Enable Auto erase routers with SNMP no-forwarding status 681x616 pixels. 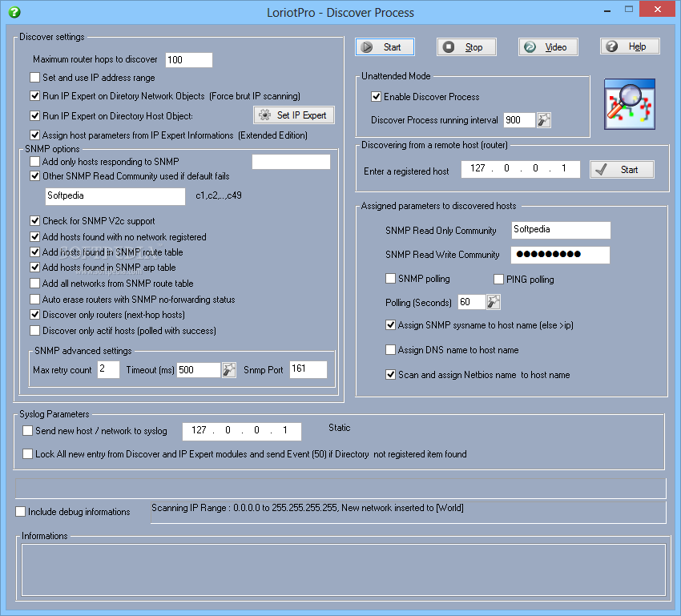(34, 299)
